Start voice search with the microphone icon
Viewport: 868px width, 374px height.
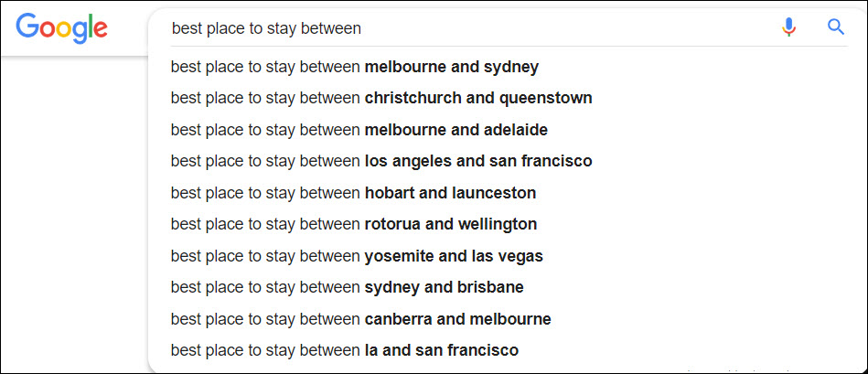point(788,27)
